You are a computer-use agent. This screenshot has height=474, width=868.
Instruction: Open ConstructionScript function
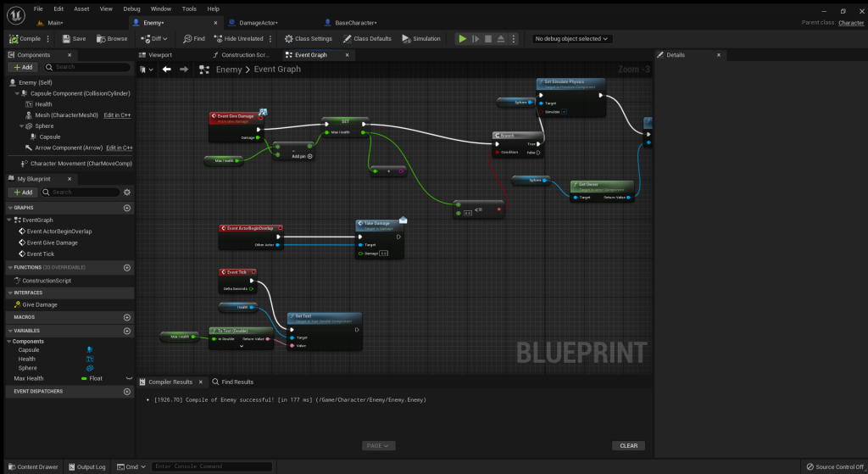point(47,281)
